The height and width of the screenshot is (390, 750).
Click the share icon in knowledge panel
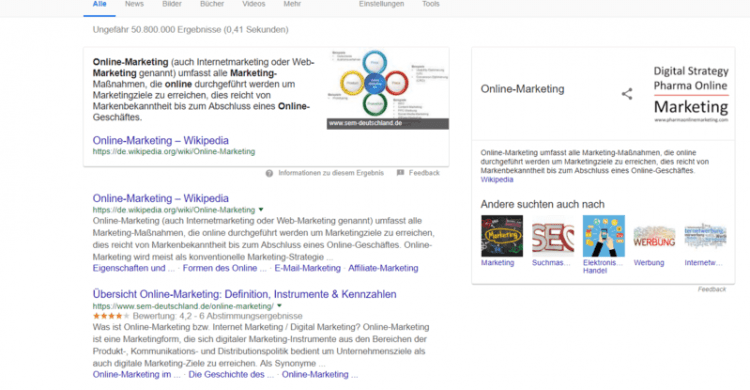click(627, 94)
